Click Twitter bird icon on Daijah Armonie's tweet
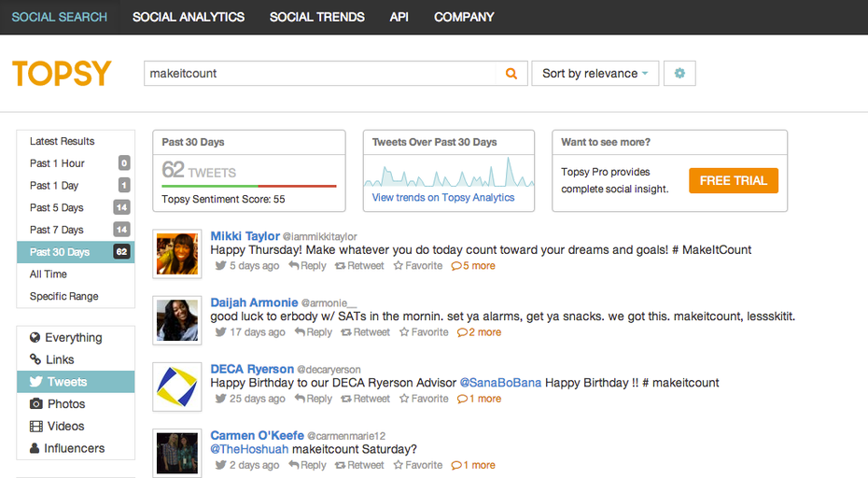 221,331
